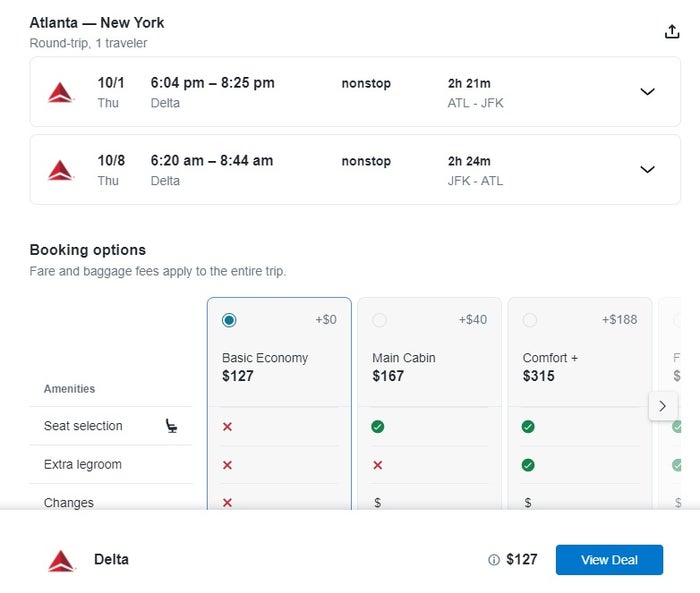
Task: Select the Main Cabin radio button
Action: (x=379, y=320)
